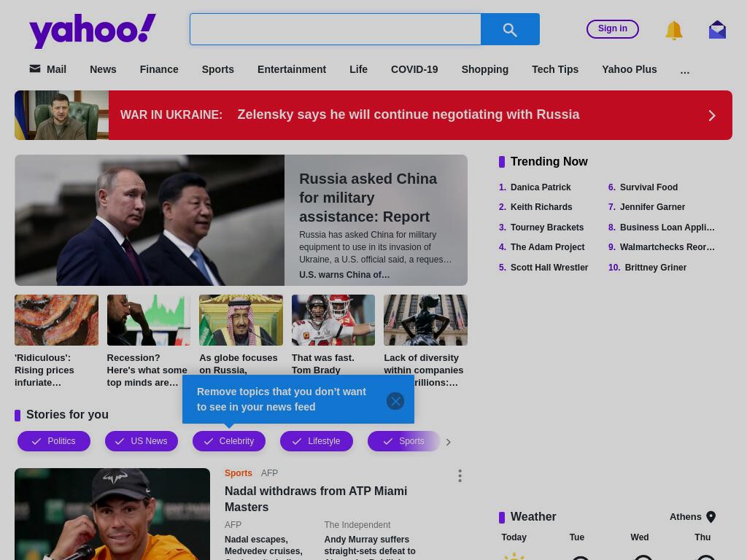Click the Nadal press conference photo

(112, 514)
